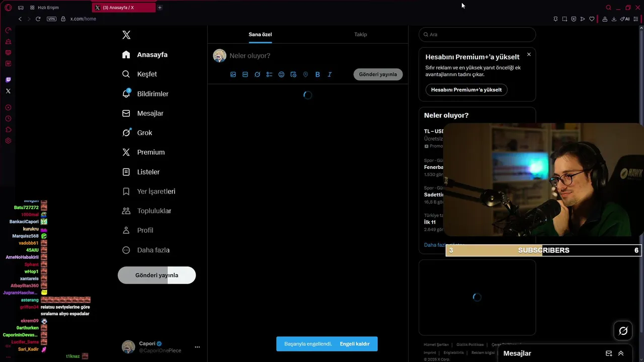Click the X logo above Anasayfa
Image resolution: width=644 pixels, height=362 pixels.
tap(126, 35)
